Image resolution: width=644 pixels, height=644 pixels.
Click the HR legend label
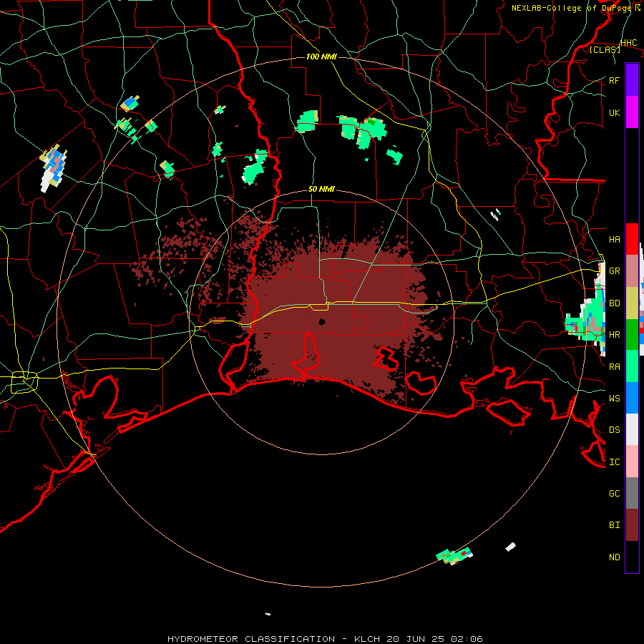[615, 335]
